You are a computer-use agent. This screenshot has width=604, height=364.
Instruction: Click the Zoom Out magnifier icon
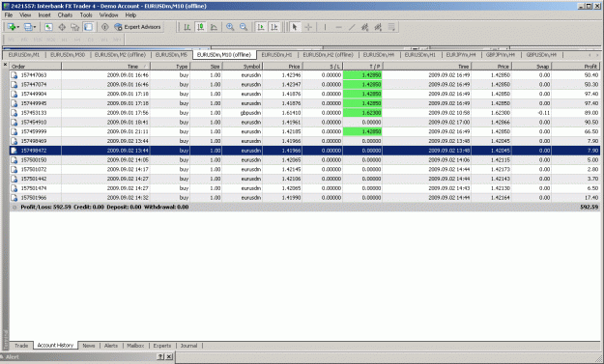point(244,27)
